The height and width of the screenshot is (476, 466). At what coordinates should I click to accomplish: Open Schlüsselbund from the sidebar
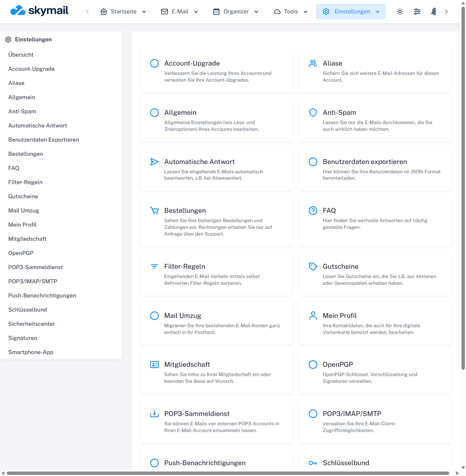[28, 310]
